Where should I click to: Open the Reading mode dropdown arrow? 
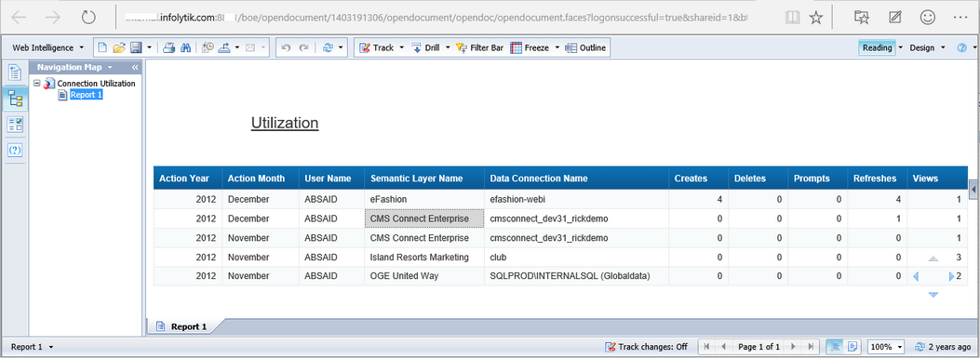click(901, 47)
